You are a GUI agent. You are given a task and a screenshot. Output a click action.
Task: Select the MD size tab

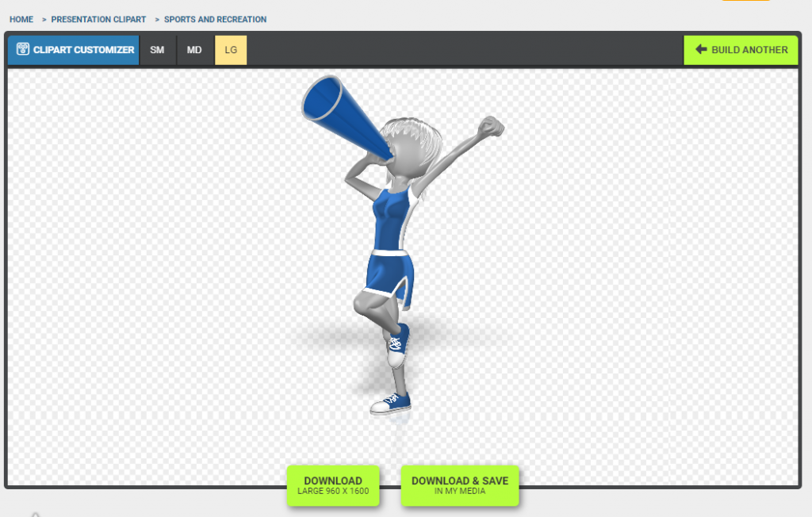[194, 50]
